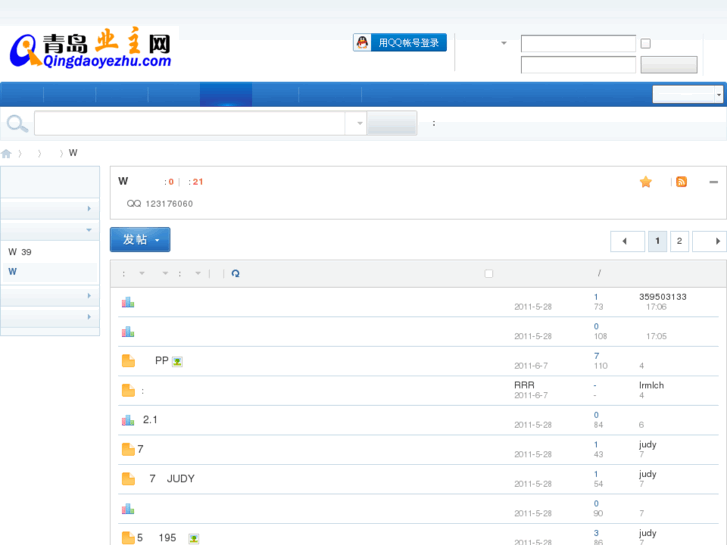
Task: Open the second filter dropdown in the list header
Action: point(165,274)
